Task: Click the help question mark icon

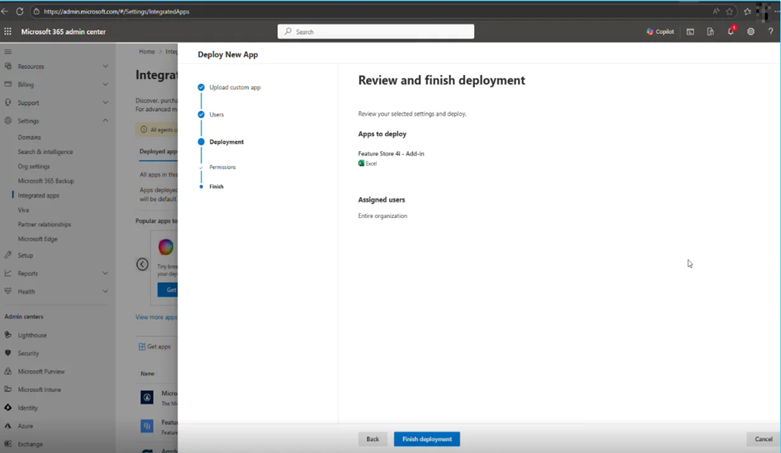Action: (771, 32)
